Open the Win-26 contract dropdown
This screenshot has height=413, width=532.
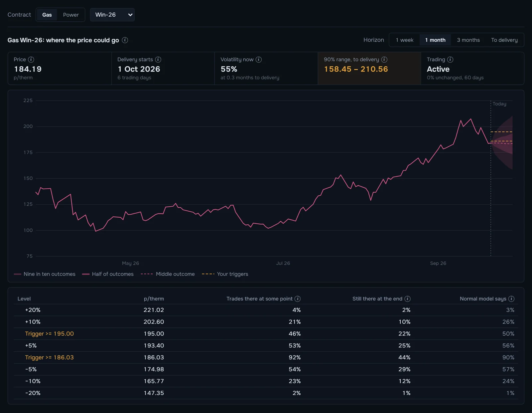click(112, 15)
